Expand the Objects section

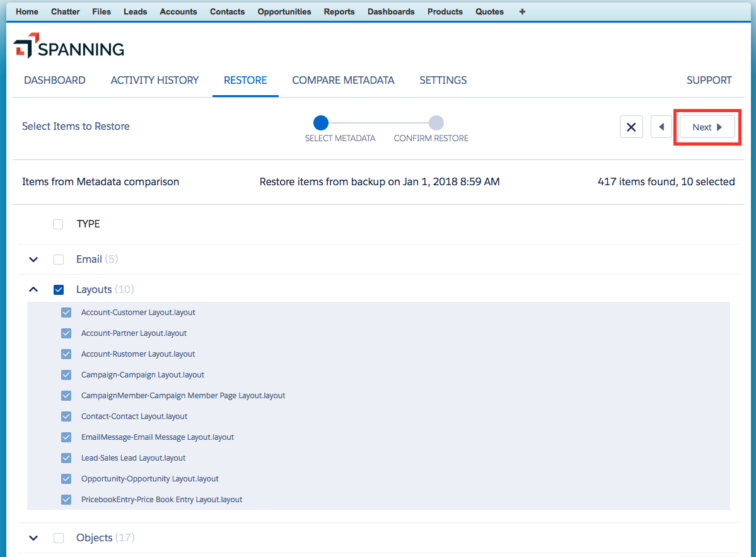click(33, 537)
